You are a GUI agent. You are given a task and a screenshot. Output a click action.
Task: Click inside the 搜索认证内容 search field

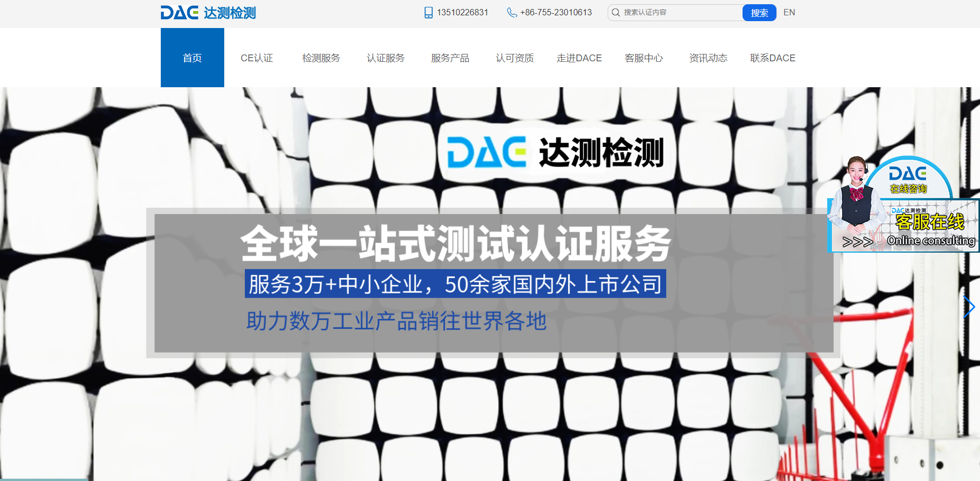click(672, 12)
